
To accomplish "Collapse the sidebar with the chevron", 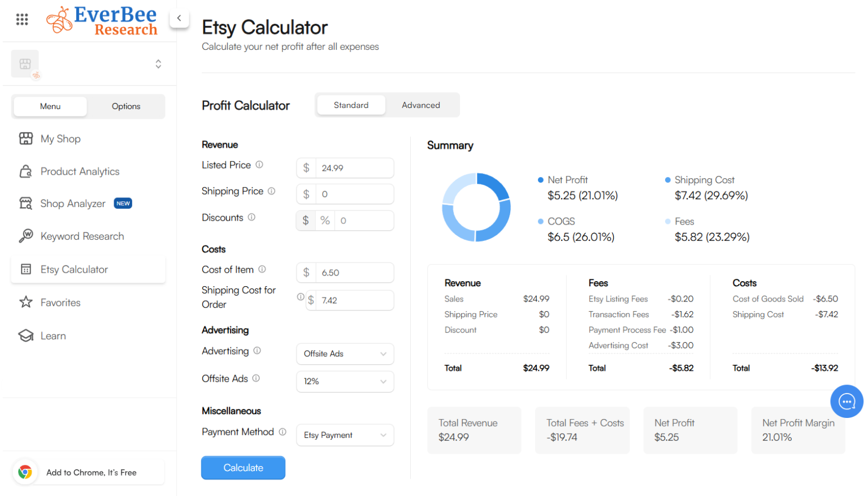I will pyautogui.click(x=179, y=18).
